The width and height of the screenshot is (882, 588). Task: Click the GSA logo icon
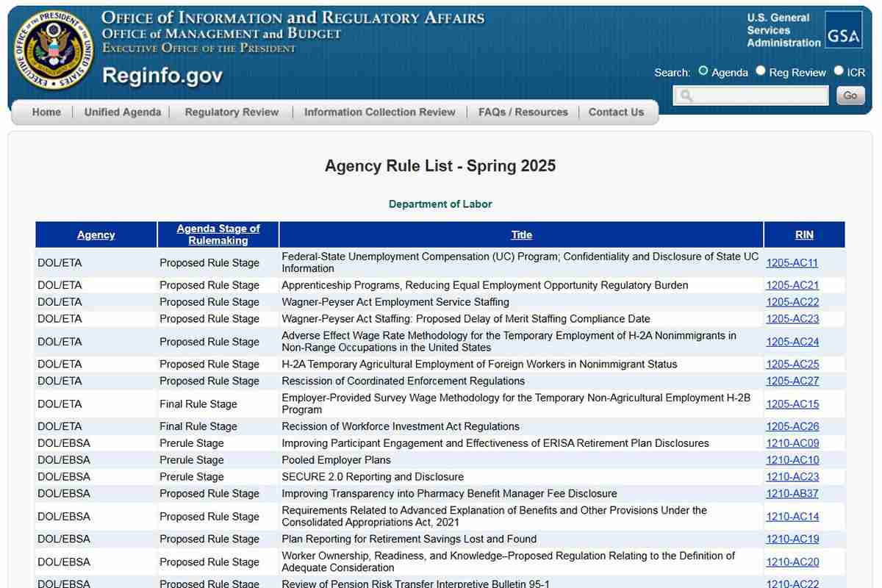(844, 29)
